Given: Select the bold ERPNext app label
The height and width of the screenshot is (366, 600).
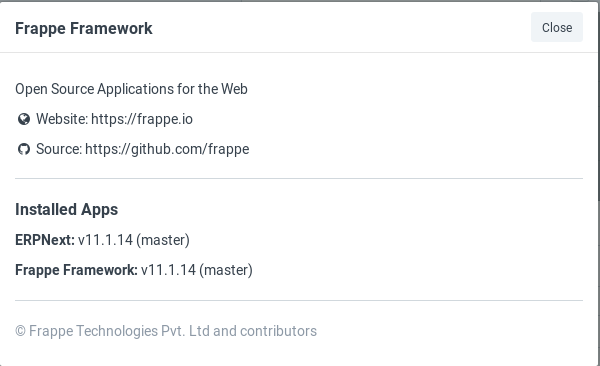Looking at the screenshot, I should click(45, 240).
